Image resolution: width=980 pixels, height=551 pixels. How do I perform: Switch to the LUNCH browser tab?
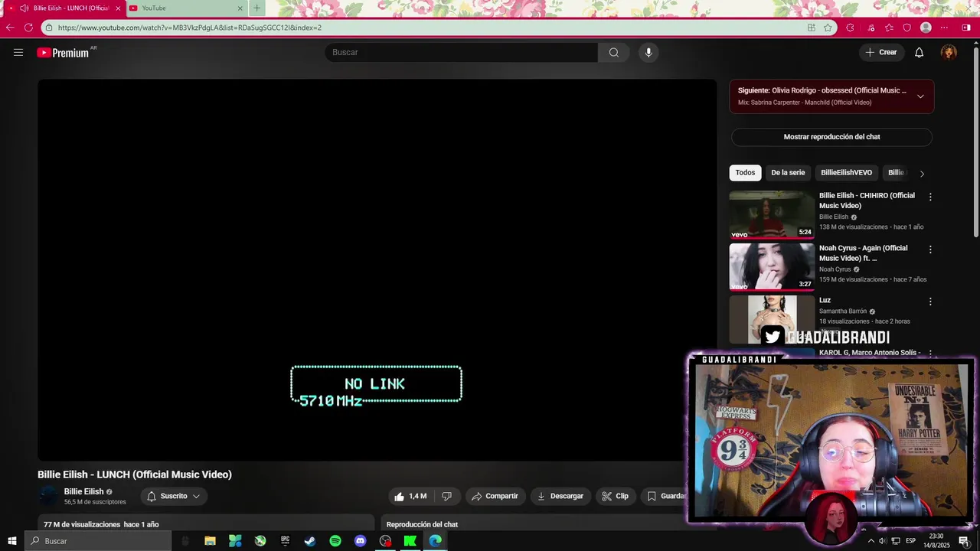pyautogui.click(x=65, y=8)
